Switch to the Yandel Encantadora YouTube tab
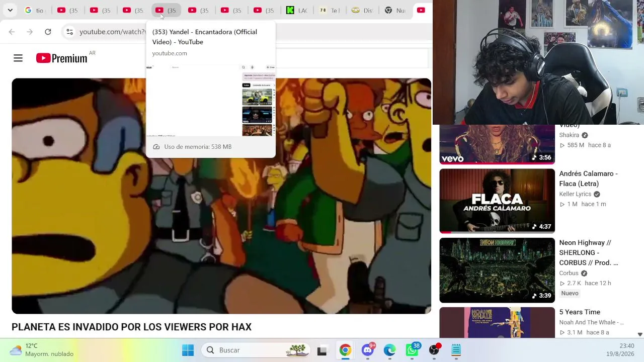The width and height of the screenshot is (644, 362). (x=166, y=10)
